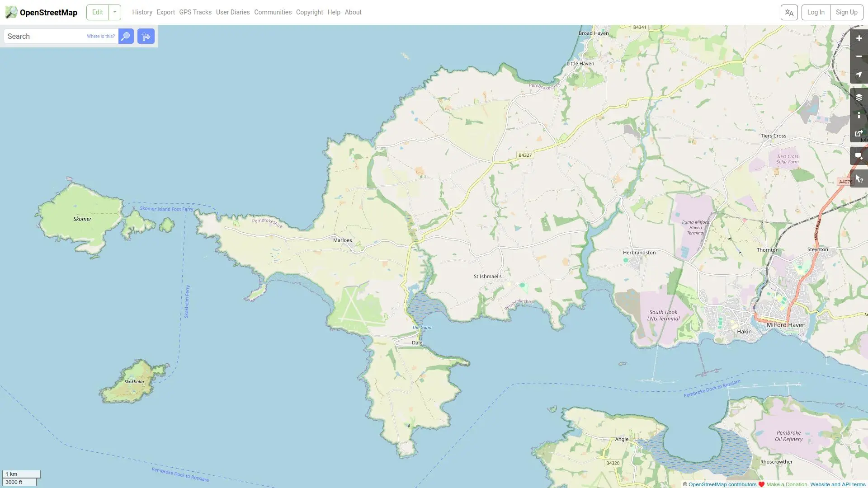868x488 pixels.
Task: Run the search with the magnifier icon
Action: 126,36
